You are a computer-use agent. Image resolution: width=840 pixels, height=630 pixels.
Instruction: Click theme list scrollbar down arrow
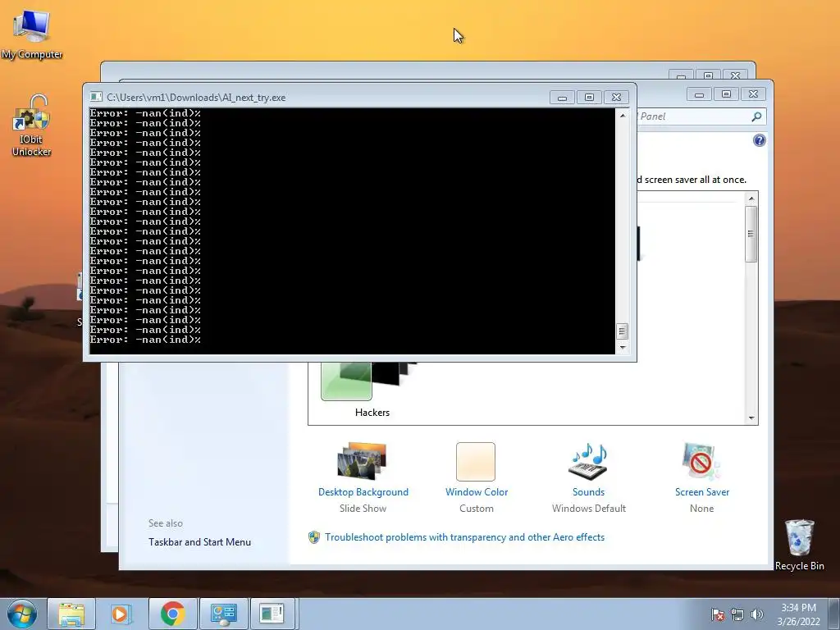point(751,418)
